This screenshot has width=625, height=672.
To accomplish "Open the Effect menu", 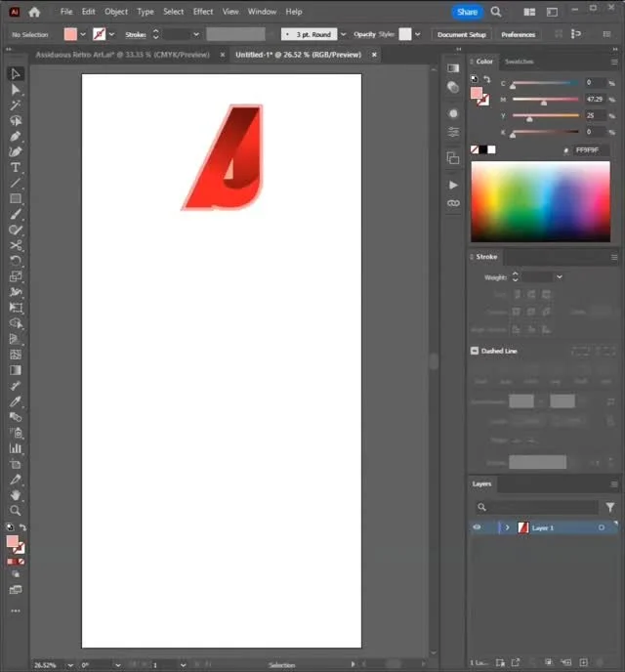I will point(203,12).
